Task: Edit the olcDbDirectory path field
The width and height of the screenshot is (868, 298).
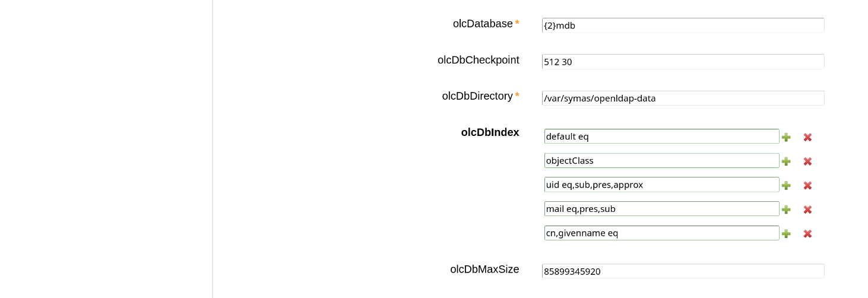Action: click(x=683, y=99)
